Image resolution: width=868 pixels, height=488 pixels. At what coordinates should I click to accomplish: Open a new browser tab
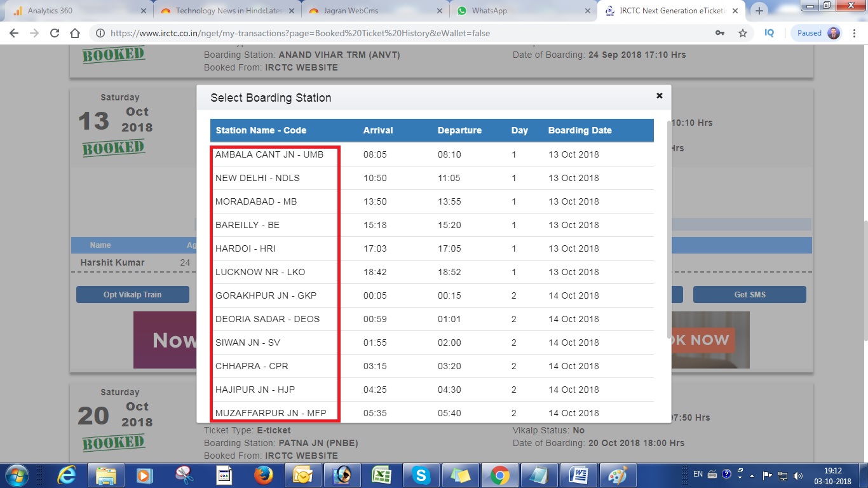click(759, 11)
